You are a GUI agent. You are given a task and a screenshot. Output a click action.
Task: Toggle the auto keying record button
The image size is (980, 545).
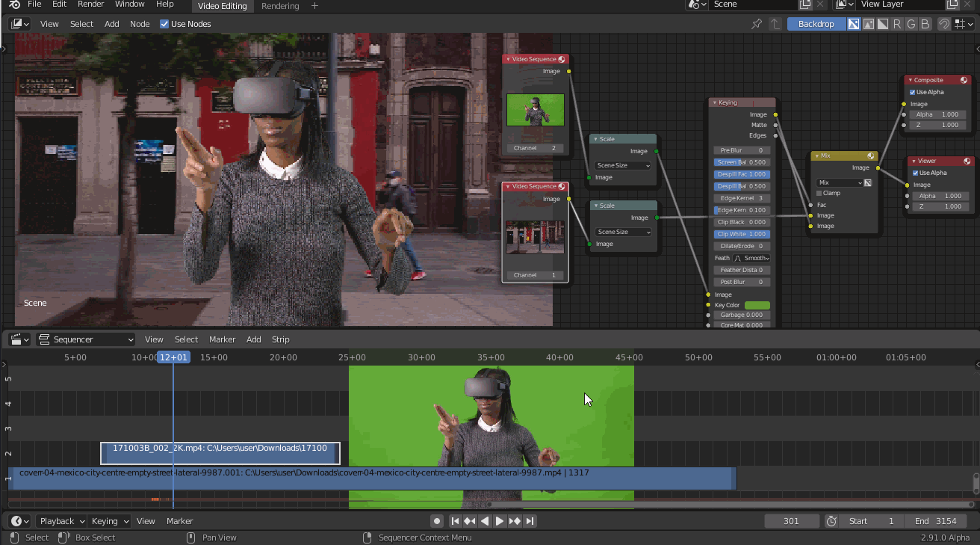point(437,521)
